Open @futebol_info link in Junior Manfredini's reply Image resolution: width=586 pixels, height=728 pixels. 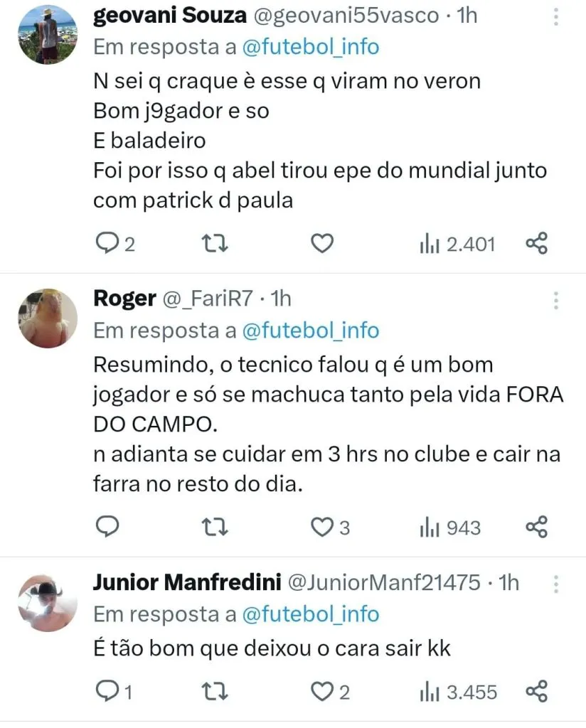310,614
